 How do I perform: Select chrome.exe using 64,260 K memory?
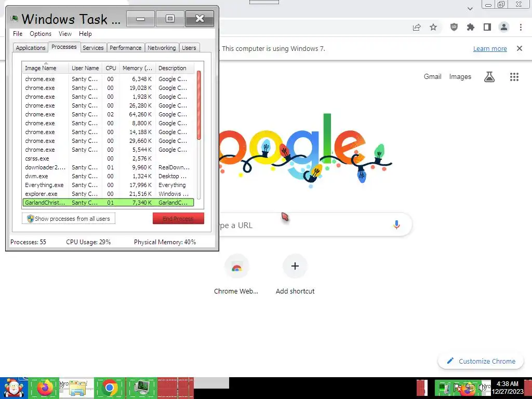[x=108, y=114]
